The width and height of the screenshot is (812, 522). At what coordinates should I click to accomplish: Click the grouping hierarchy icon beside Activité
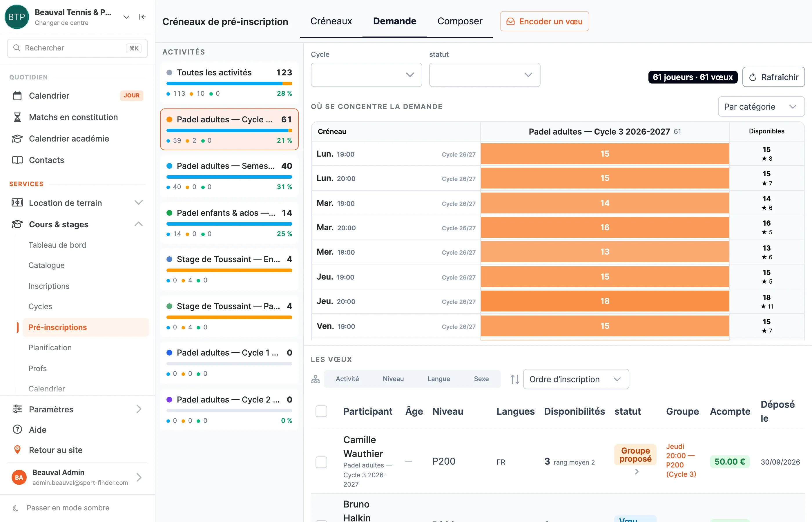316,379
